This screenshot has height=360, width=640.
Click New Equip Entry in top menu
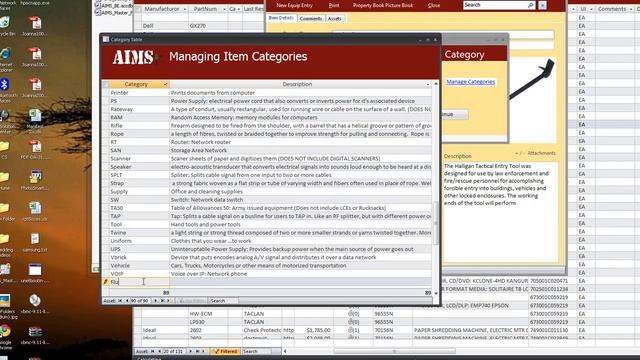294,5
